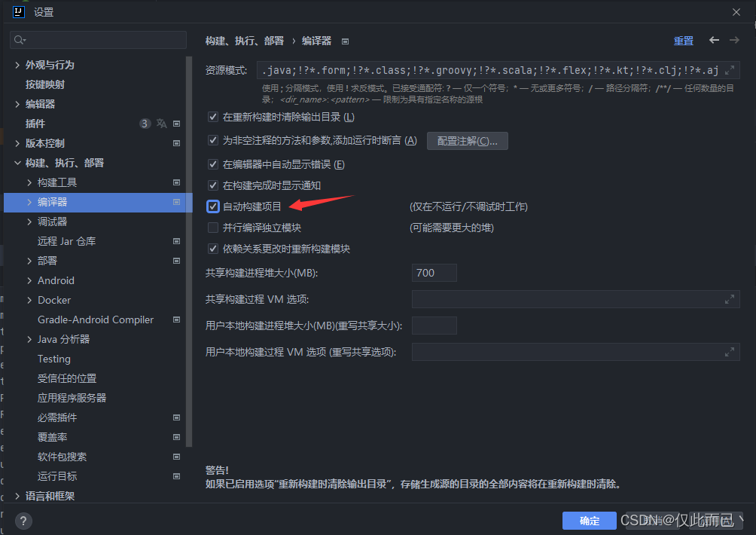The width and height of the screenshot is (756, 535).
Task: Click the 配置注解(C)... button
Action: pyautogui.click(x=467, y=140)
